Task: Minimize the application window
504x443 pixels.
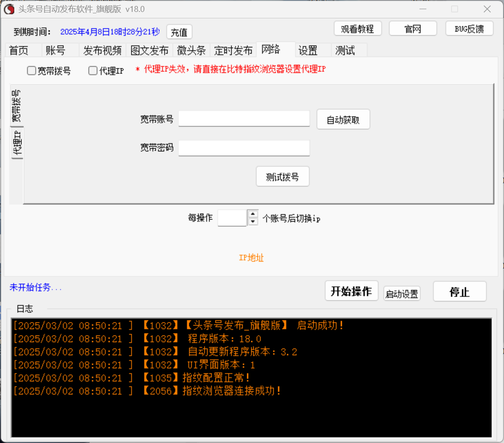Action: click(x=423, y=9)
